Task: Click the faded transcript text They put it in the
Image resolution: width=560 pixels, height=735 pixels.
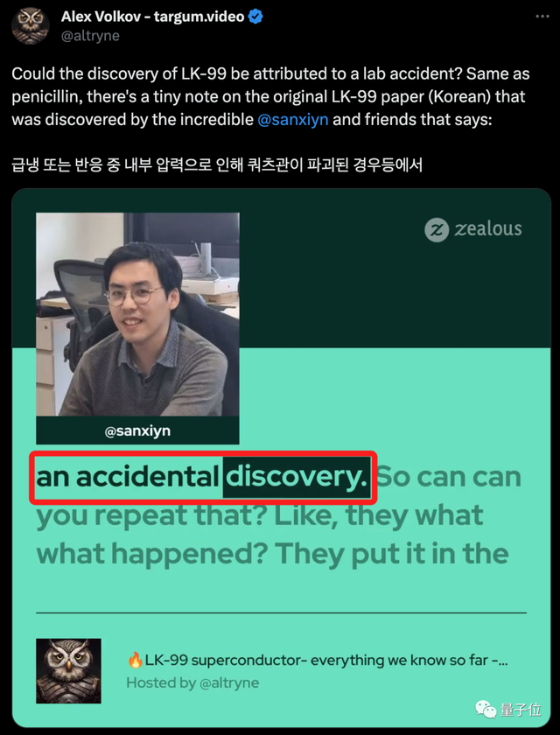Action: (392, 555)
